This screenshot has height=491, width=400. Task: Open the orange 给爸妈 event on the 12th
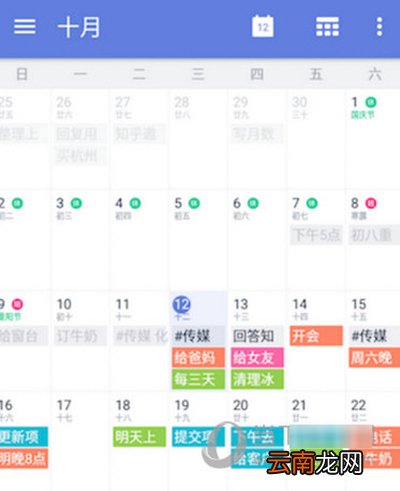point(198,358)
